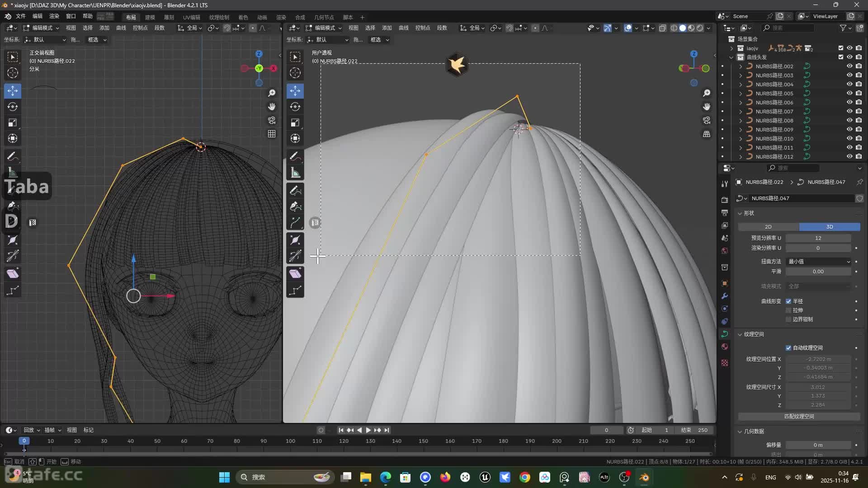Select the Measure tool in right viewport
The height and width of the screenshot is (488, 868).
click(x=295, y=173)
